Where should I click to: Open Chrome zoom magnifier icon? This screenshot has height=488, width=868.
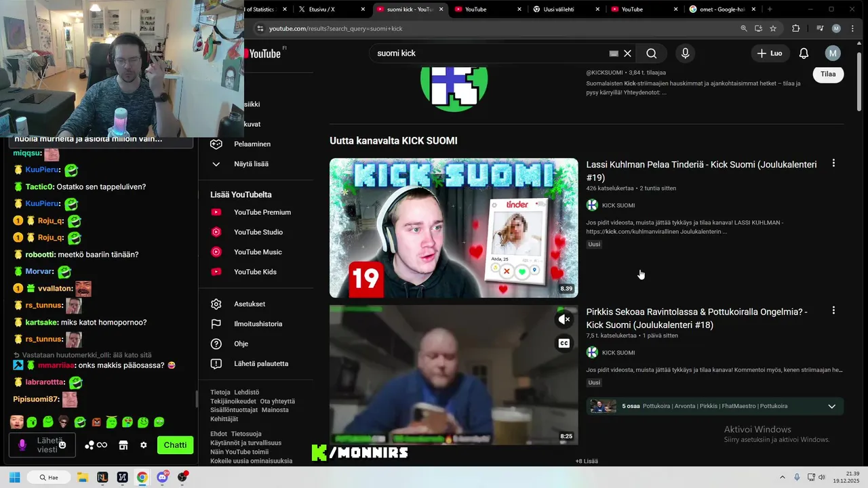coord(744,28)
